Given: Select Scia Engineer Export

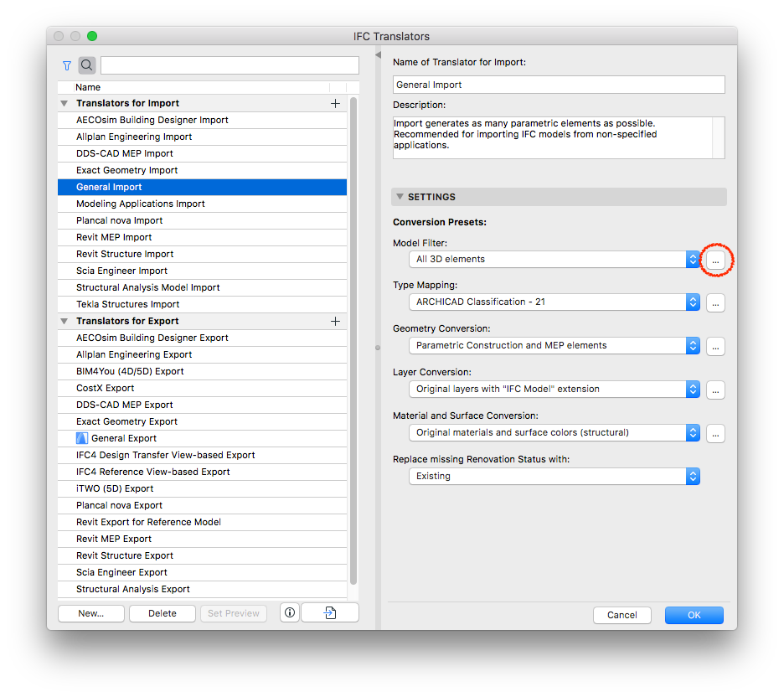Looking at the screenshot, I should coord(203,572).
